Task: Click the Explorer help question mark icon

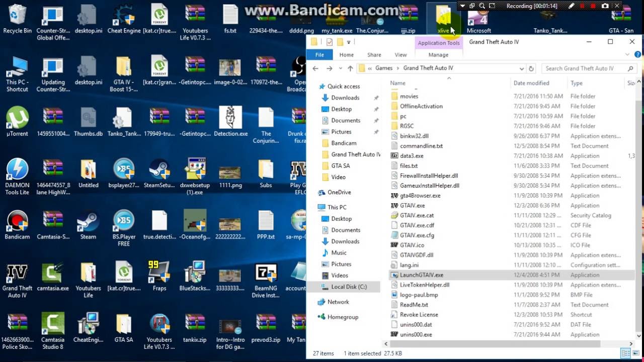Action: pos(637,54)
